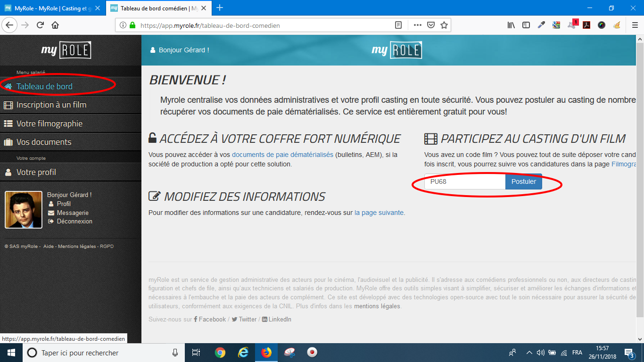This screenshot has width=644, height=362.
Task: Toggle reader view in address bar
Action: tap(398, 25)
